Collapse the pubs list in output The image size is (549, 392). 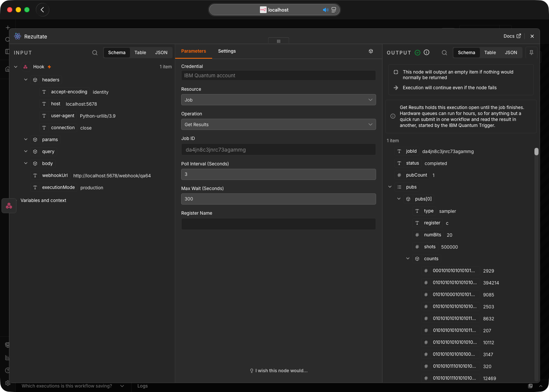[390, 187]
